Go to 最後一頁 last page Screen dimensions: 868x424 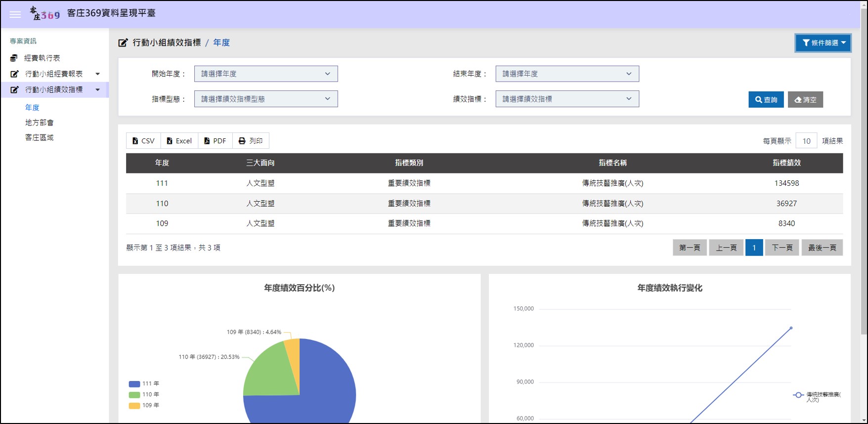(x=822, y=248)
